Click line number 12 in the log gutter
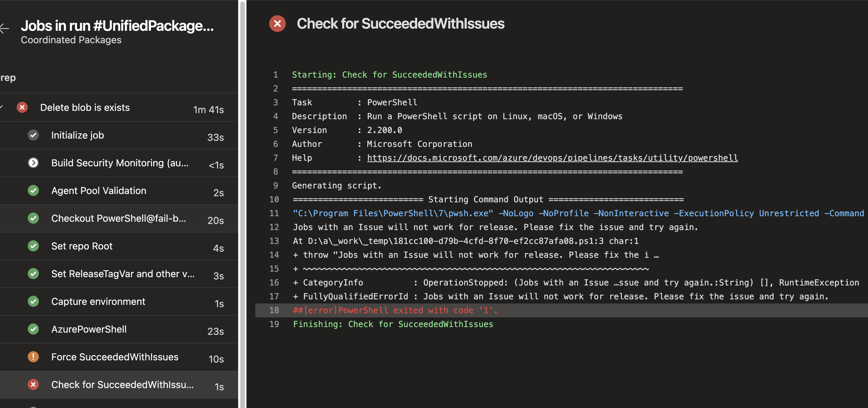868x408 pixels. click(x=274, y=227)
